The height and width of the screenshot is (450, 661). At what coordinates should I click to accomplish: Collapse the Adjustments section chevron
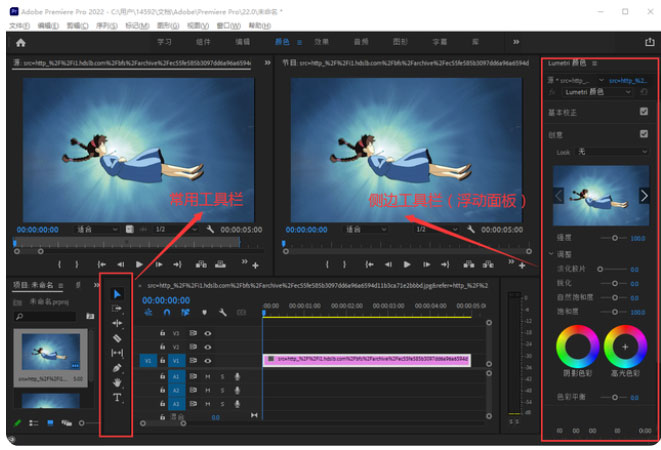(551, 254)
